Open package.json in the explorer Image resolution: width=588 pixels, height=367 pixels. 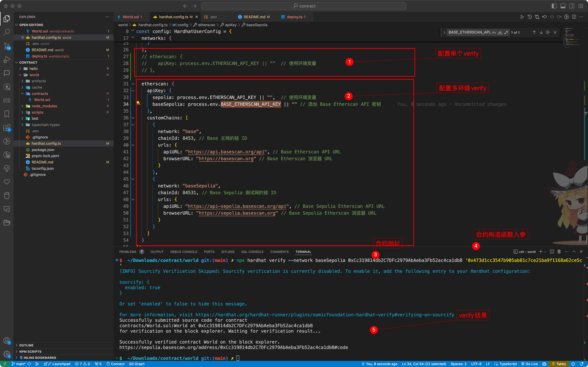tap(43, 150)
